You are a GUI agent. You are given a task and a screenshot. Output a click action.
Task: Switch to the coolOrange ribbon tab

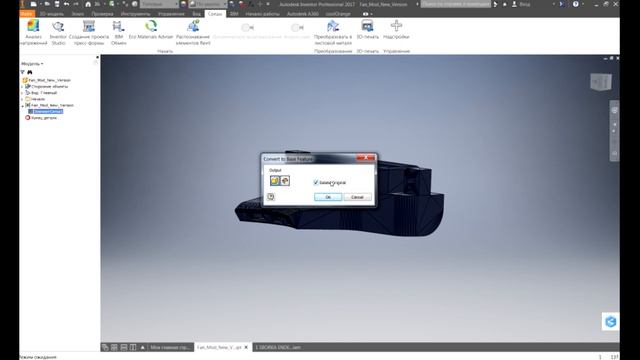click(x=338, y=14)
